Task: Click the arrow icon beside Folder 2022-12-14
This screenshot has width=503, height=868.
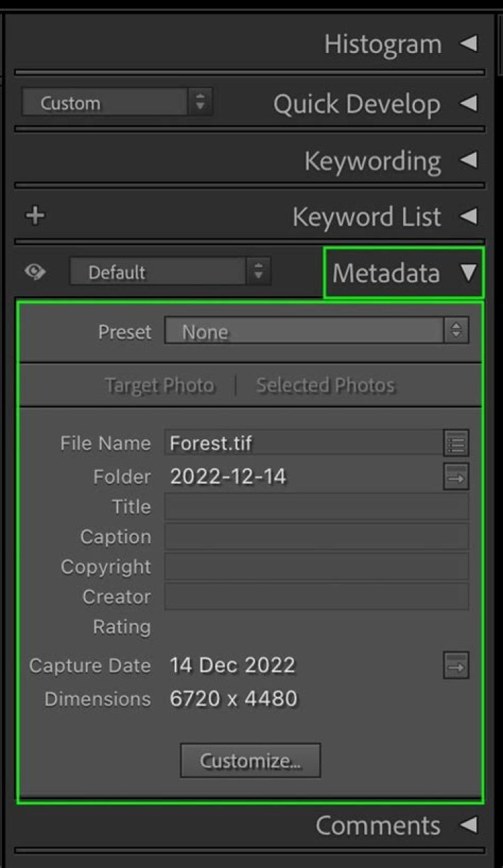Action: pos(455,477)
